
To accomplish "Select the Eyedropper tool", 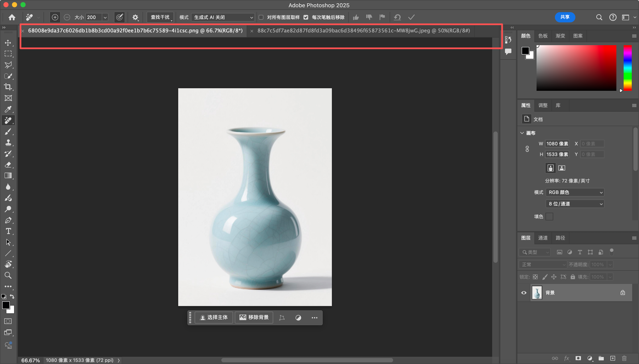I will (x=8, y=109).
